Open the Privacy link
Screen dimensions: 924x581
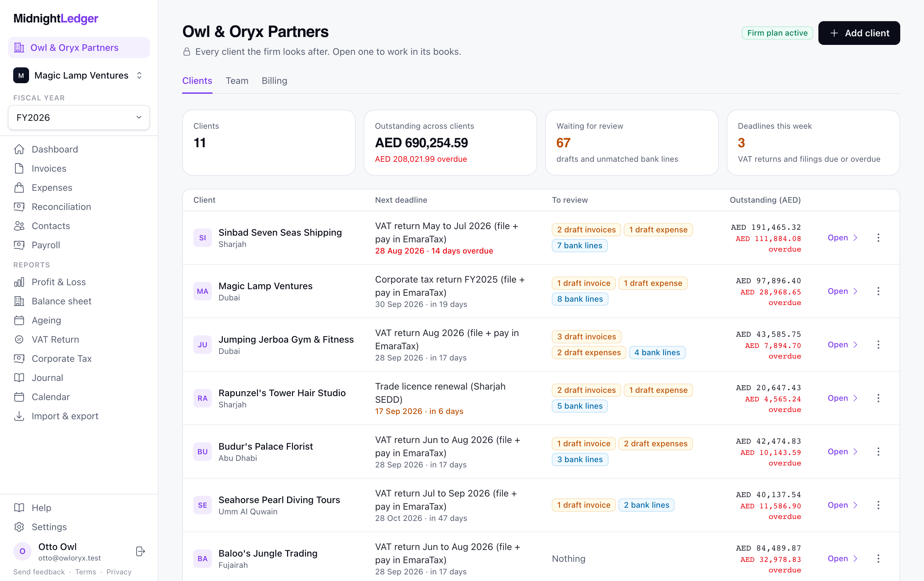point(119,572)
